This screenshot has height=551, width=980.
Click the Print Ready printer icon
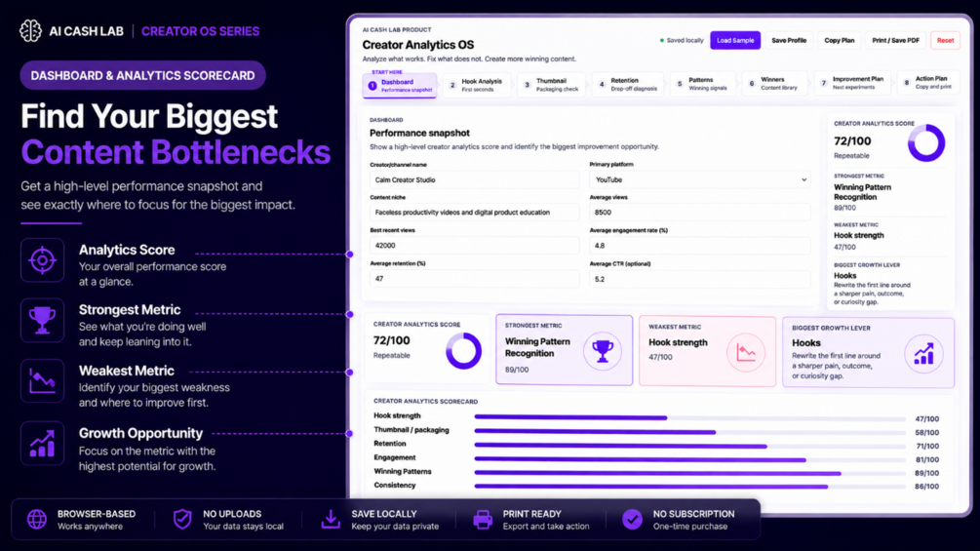click(483, 519)
